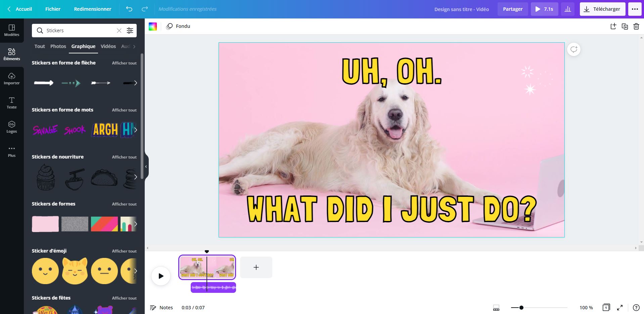Viewport: 644px width, 314px height.
Task: Open the Redimensionner menu
Action: click(x=93, y=9)
